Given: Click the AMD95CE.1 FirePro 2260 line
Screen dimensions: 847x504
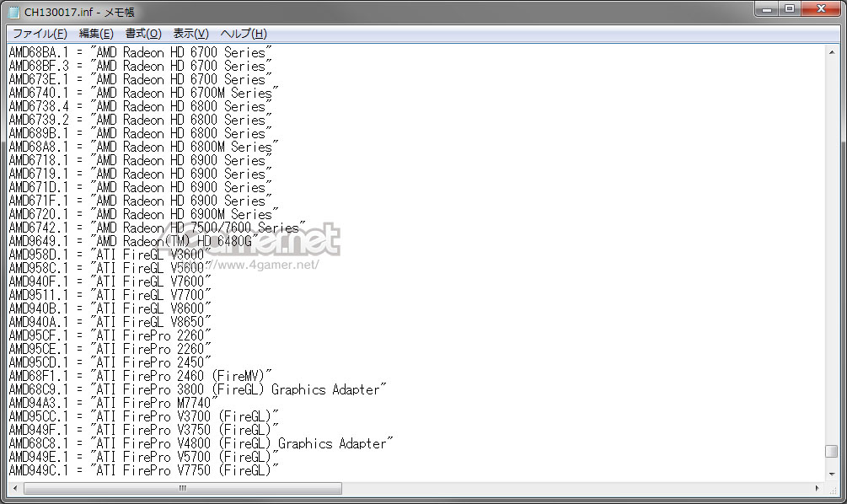Looking at the screenshot, I should 110,350.
